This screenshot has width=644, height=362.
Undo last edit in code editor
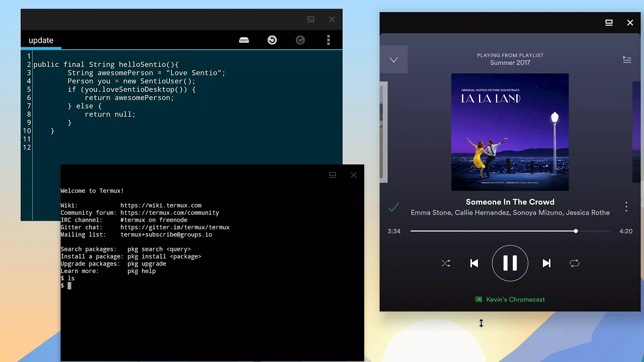(272, 40)
